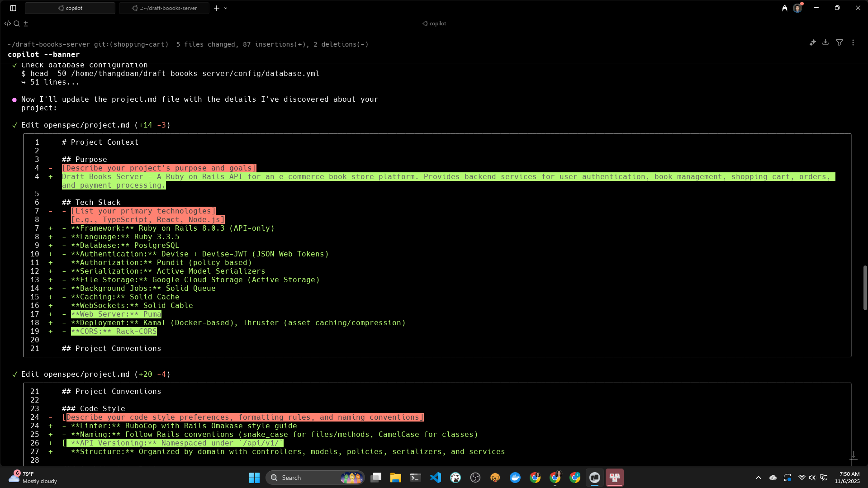Switch to the draft-boooks-server tab
Screen dimensions: 868x488
164,8
